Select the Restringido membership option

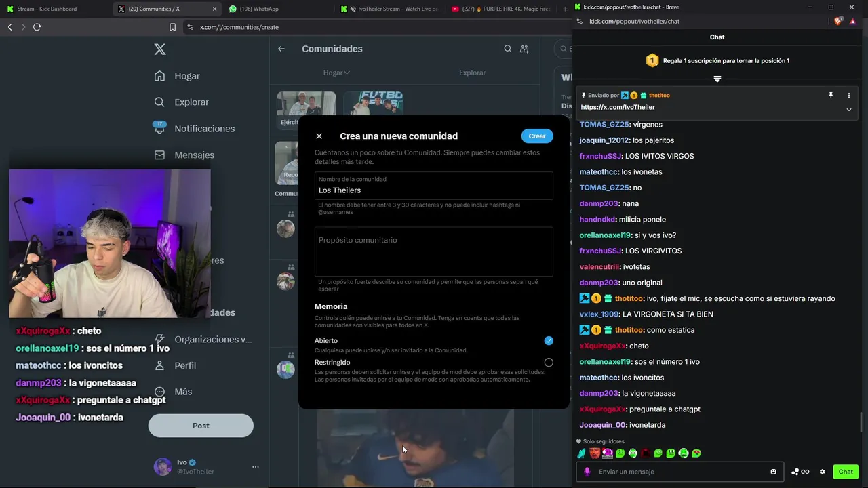549,363
